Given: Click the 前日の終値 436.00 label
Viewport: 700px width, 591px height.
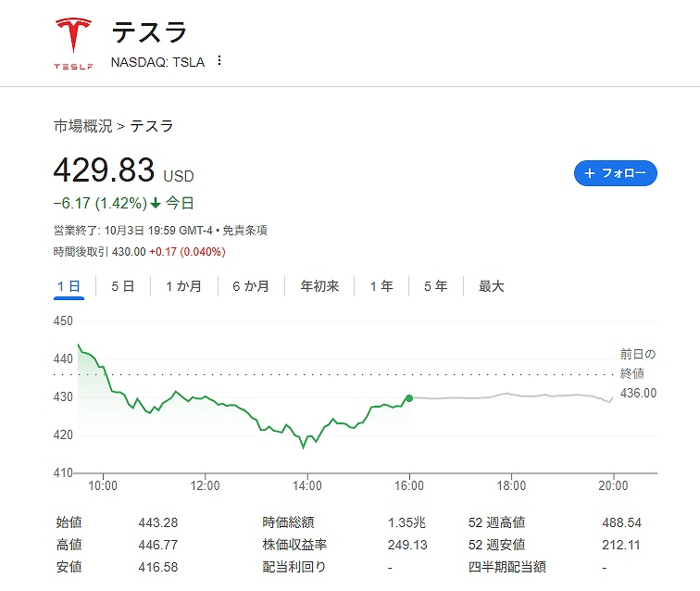Looking at the screenshot, I should pos(637,373).
